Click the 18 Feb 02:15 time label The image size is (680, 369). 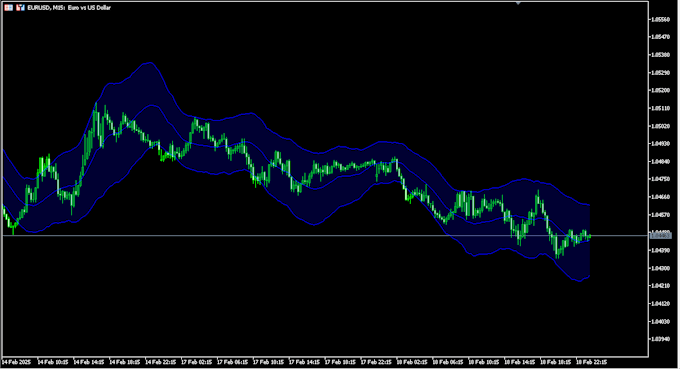412,362
